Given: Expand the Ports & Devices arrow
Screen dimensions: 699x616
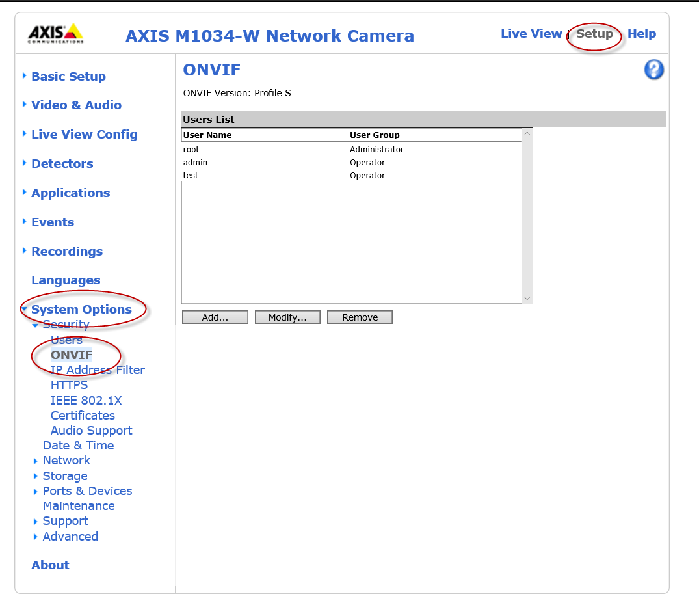Looking at the screenshot, I should click(x=35, y=492).
